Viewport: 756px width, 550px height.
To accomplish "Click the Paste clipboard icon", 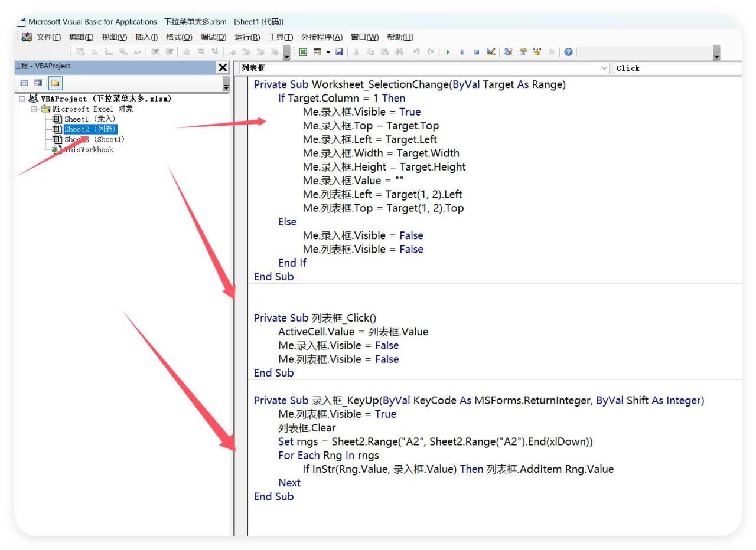I will tap(384, 52).
